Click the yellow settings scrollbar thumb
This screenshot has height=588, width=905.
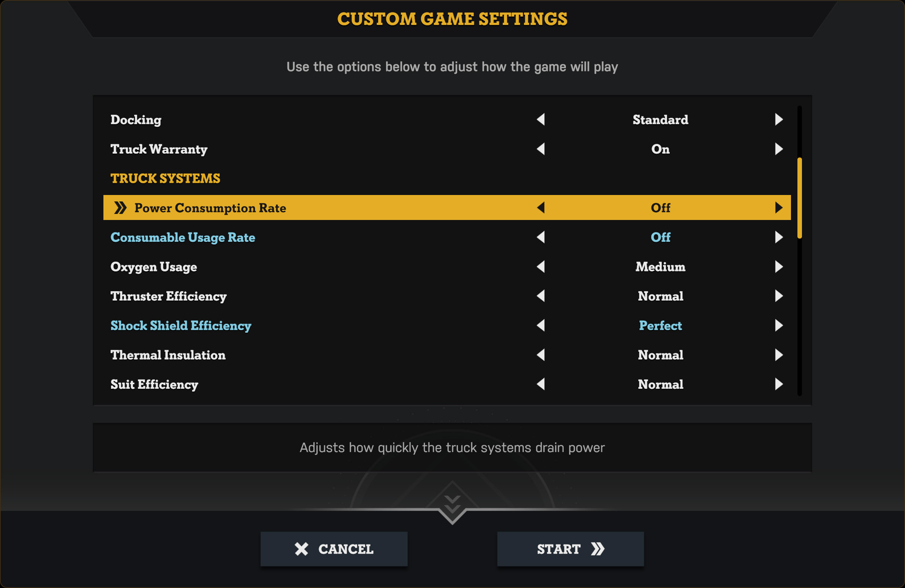800,198
